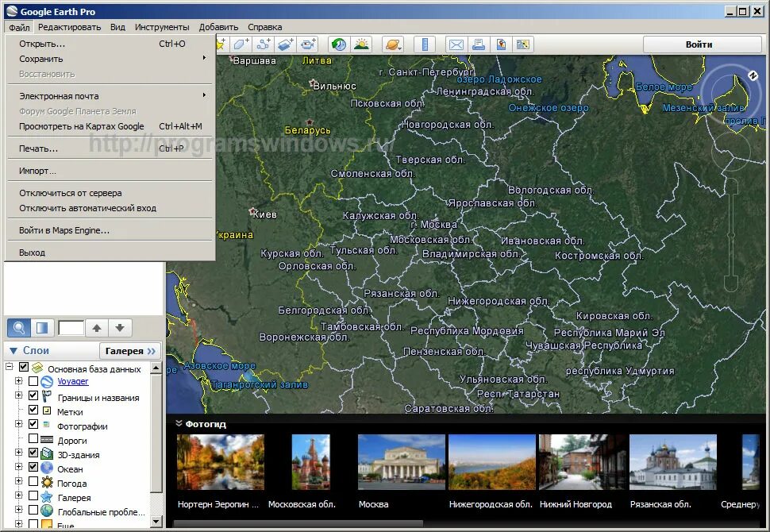Click the Галерея star layer icon
This screenshot has height=532, width=770.
47,496
